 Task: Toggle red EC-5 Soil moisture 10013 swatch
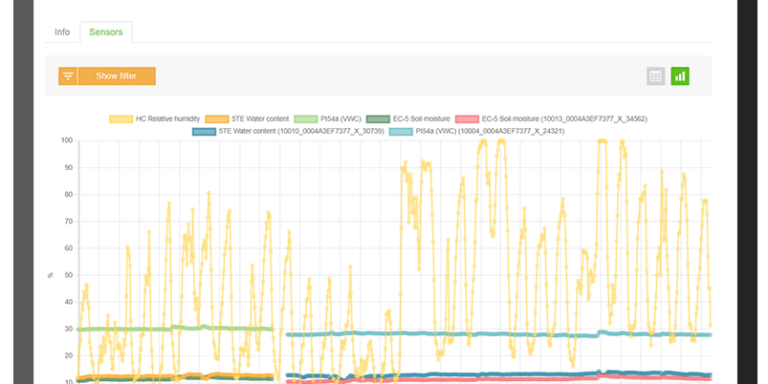click(467, 119)
